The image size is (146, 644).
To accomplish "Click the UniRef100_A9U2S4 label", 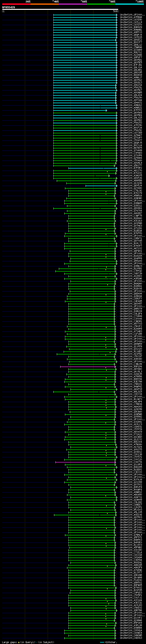I will click(x=131, y=85).
